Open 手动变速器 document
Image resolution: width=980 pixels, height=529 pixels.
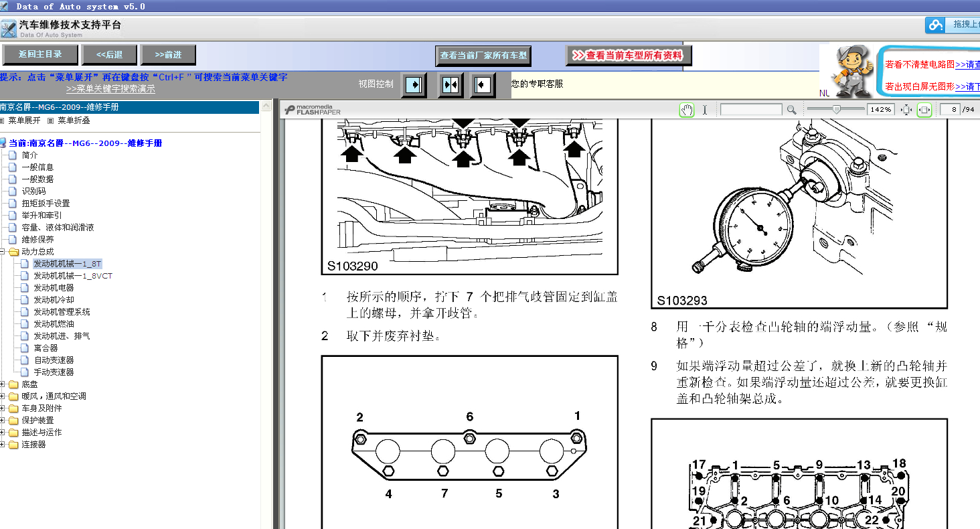pyautogui.click(x=54, y=372)
